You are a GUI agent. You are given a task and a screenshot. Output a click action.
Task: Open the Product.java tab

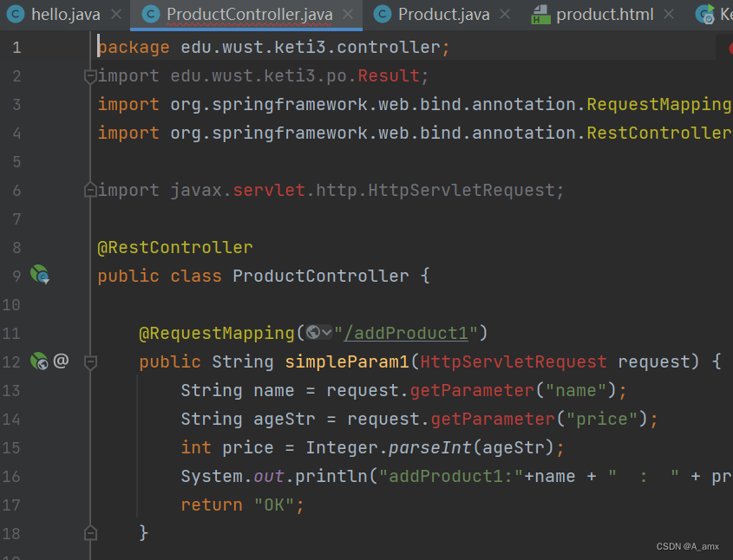[x=442, y=15]
